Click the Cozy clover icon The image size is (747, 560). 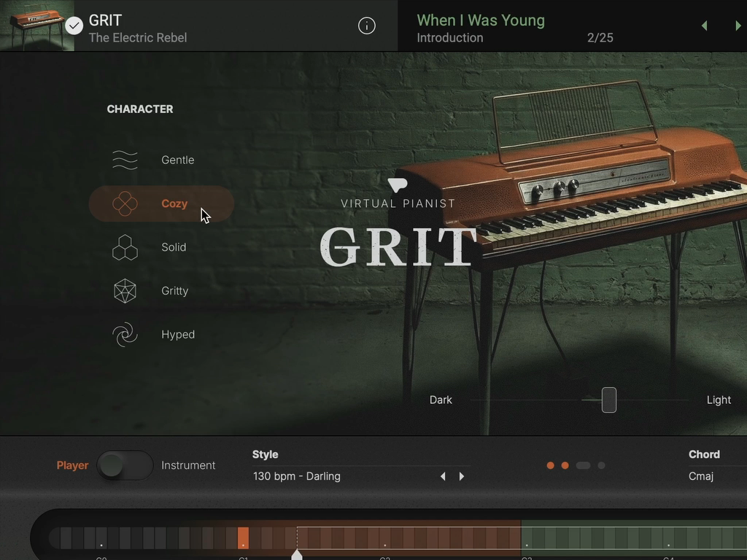125,204
